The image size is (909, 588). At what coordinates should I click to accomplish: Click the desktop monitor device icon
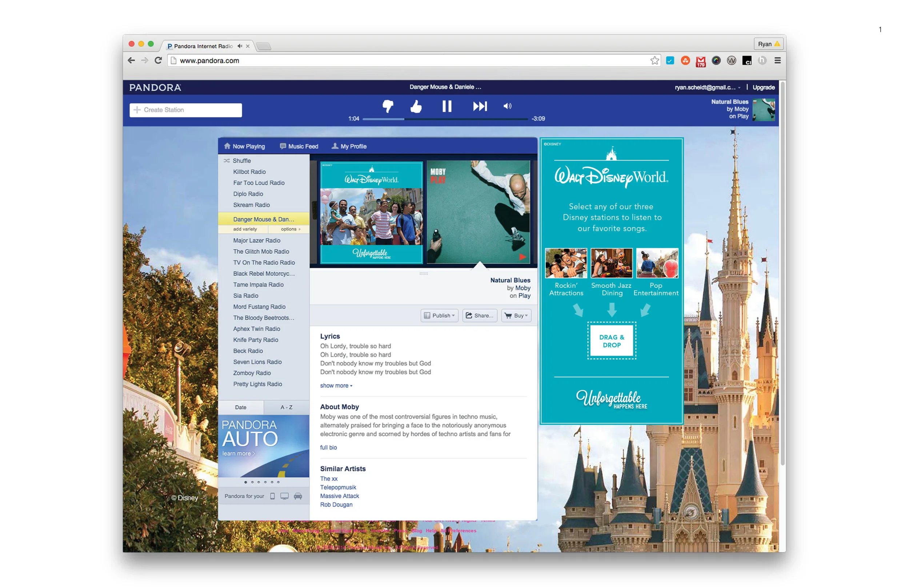pos(285,496)
